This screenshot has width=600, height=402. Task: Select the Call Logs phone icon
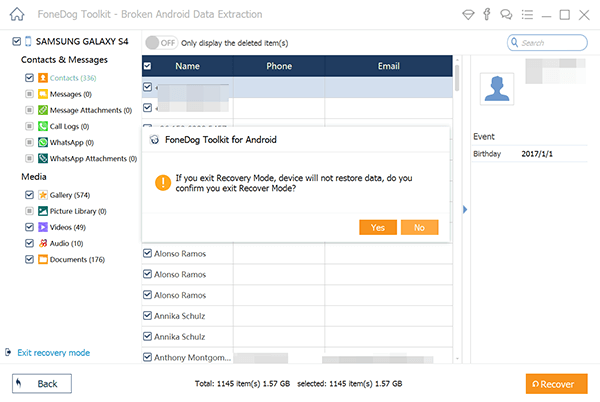(43, 126)
